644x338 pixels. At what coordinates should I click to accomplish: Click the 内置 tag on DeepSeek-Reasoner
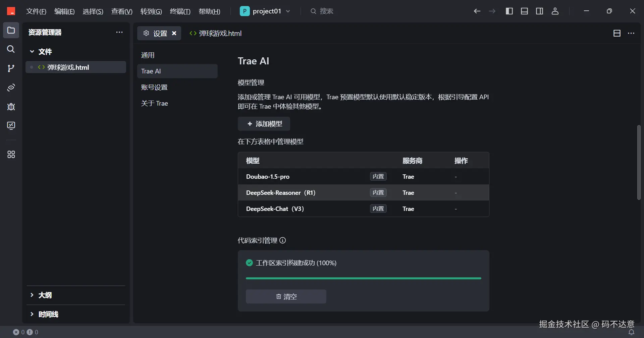point(378,192)
